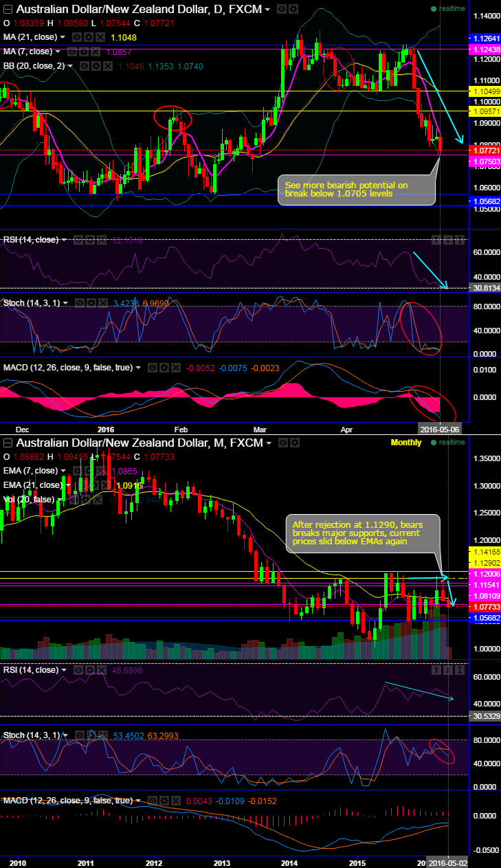Remove the EMA (7, close) indicator
Screen dimensions: 501x868
pyautogui.click(x=100, y=471)
